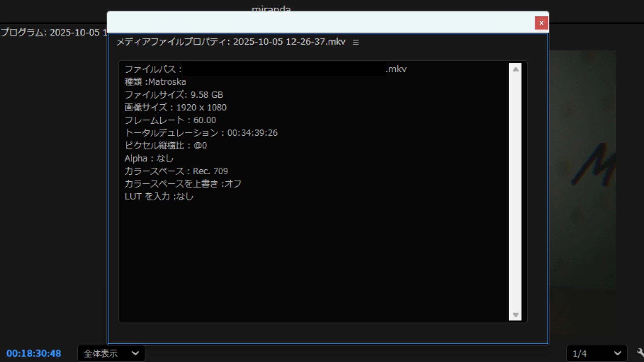Click the フレームレート 60.00 line
The height and width of the screenshot is (362, 644).
pos(170,120)
